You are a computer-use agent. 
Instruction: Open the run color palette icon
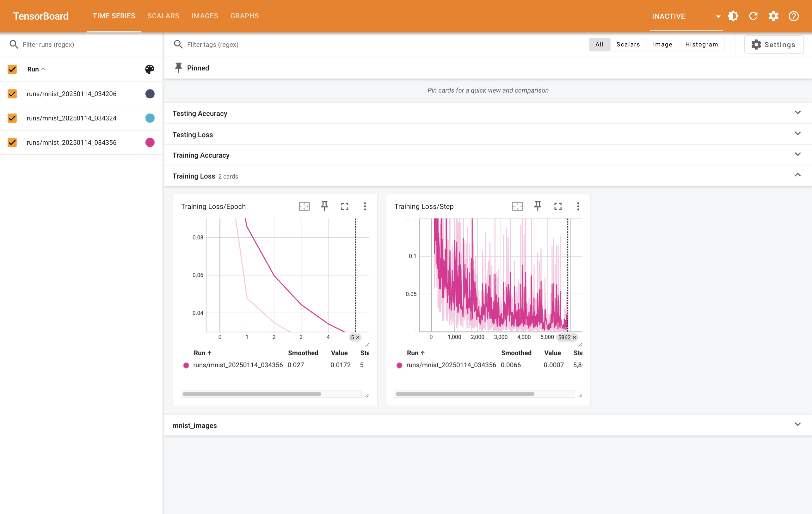(x=150, y=69)
